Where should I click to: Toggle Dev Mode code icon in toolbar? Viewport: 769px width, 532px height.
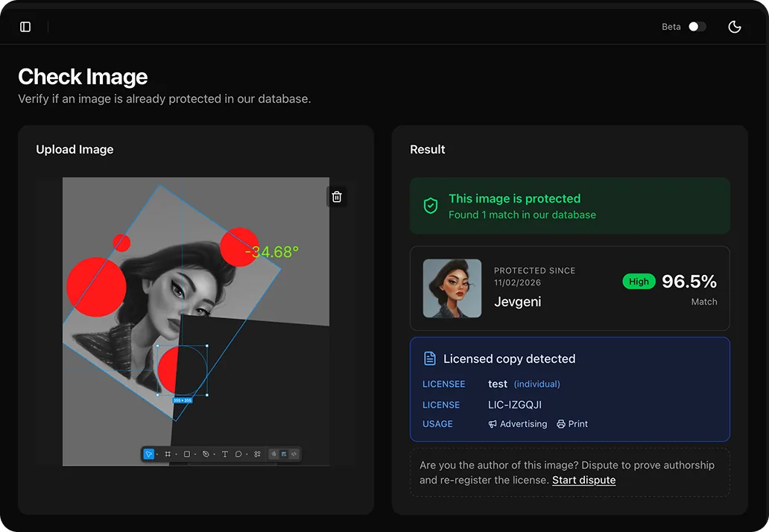294,454
